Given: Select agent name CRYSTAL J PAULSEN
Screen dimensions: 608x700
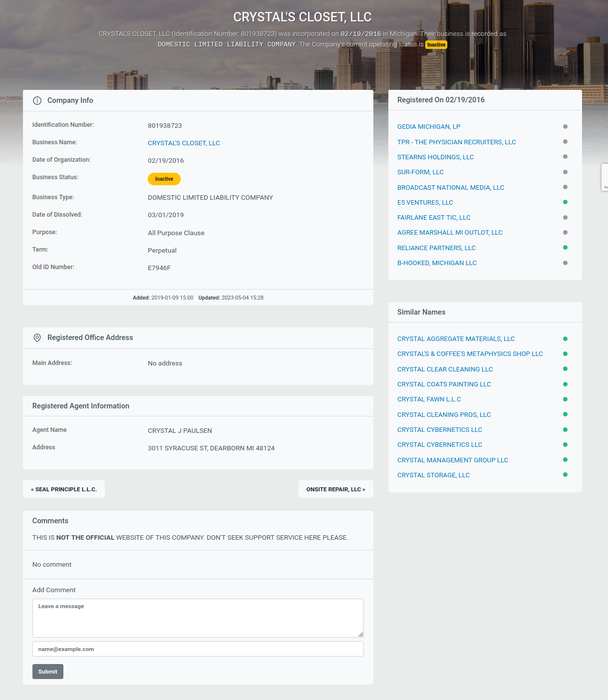Looking at the screenshot, I should (x=180, y=430).
